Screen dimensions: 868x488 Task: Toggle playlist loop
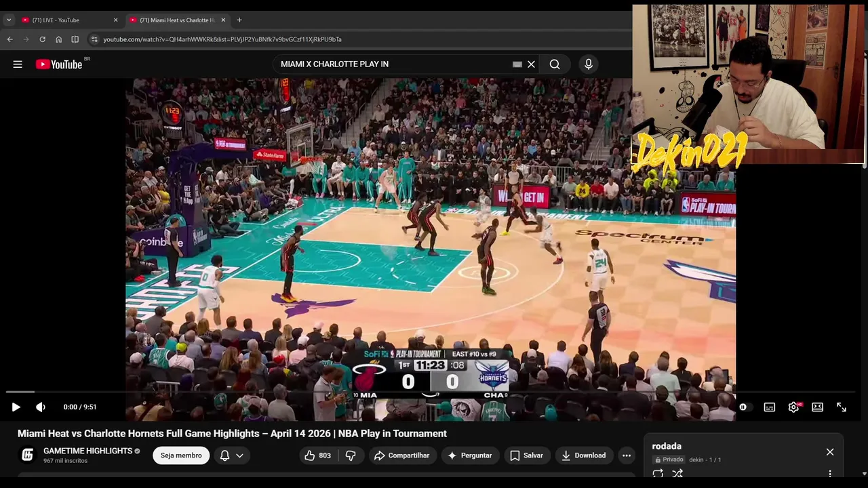658,474
